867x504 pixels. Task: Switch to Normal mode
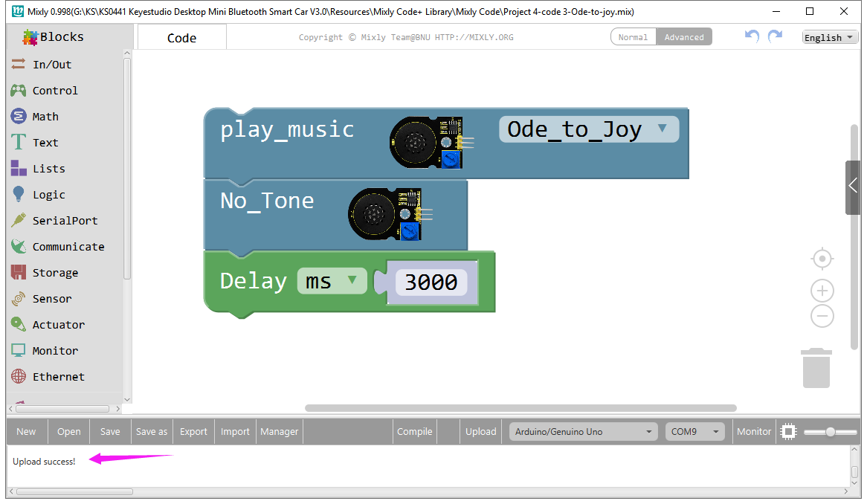pos(633,37)
